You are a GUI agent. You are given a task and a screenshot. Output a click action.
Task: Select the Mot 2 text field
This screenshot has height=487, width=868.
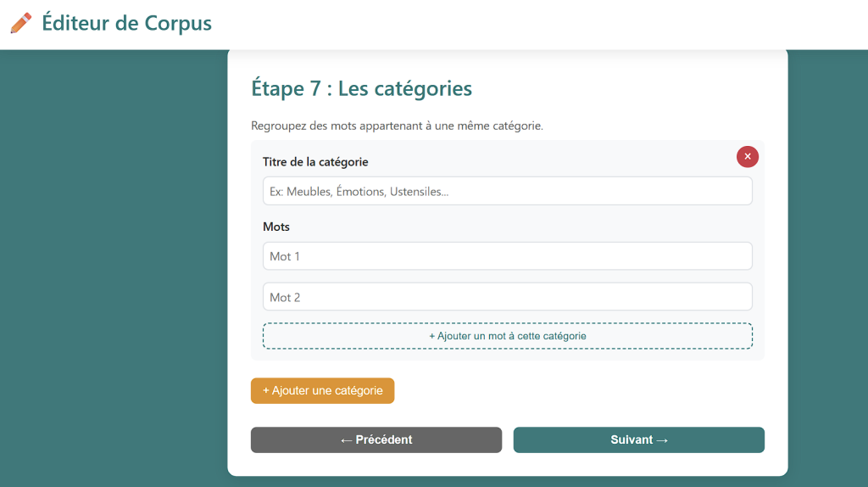[507, 297]
